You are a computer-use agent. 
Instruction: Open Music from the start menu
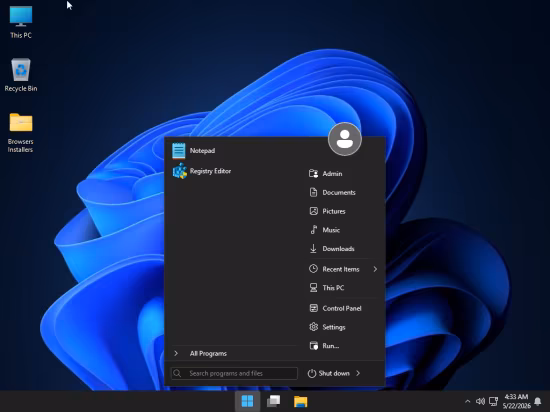[331, 230]
